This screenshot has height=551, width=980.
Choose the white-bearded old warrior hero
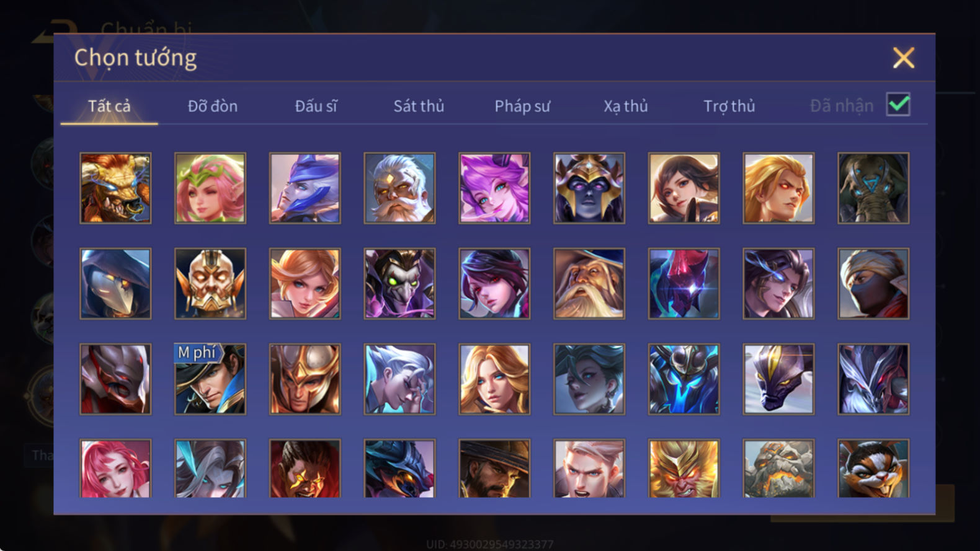(x=399, y=188)
